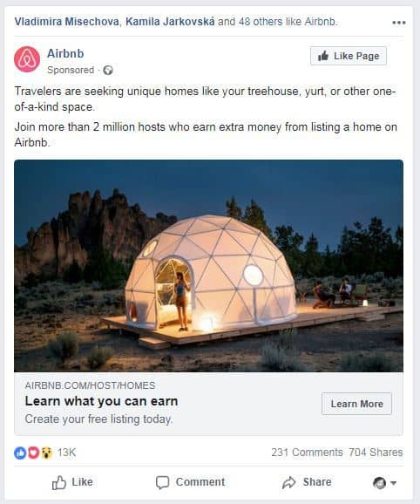
Task: Click the Learn More button
Action: click(x=356, y=404)
